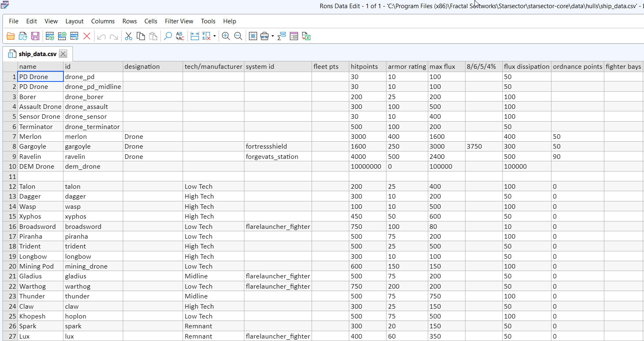Open the Cells menu
Viewport: 644px width, 341px height.
(x=151, y=21)
